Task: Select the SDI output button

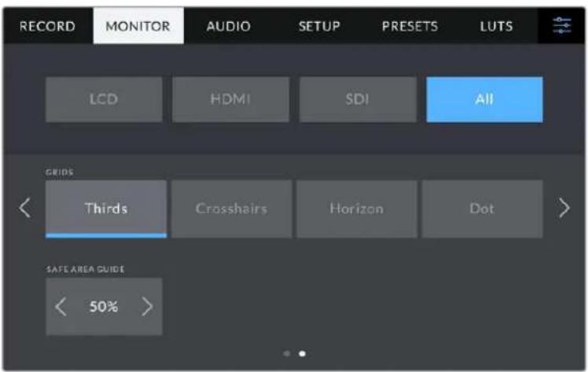Action: click(x=358, y=99)
